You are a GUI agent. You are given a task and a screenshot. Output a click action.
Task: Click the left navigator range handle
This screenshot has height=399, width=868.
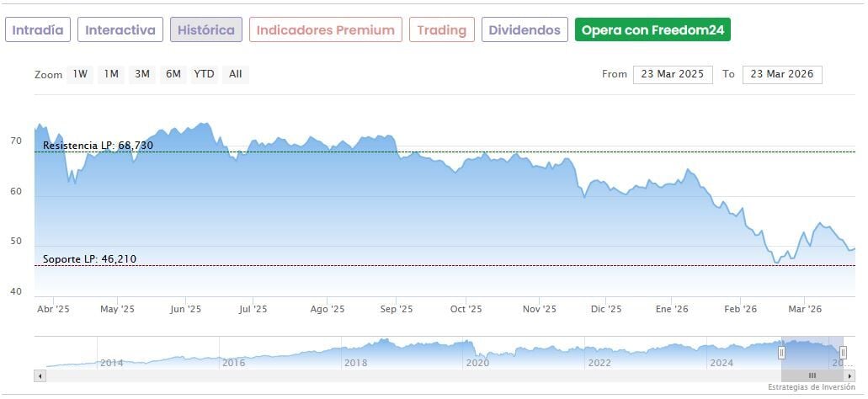point(781,352)
